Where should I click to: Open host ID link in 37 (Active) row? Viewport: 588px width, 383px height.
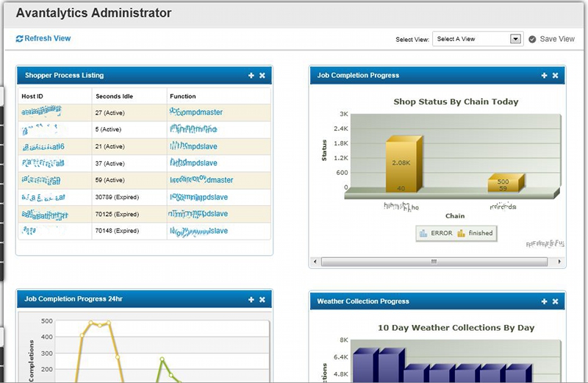[x=43, y=162]
